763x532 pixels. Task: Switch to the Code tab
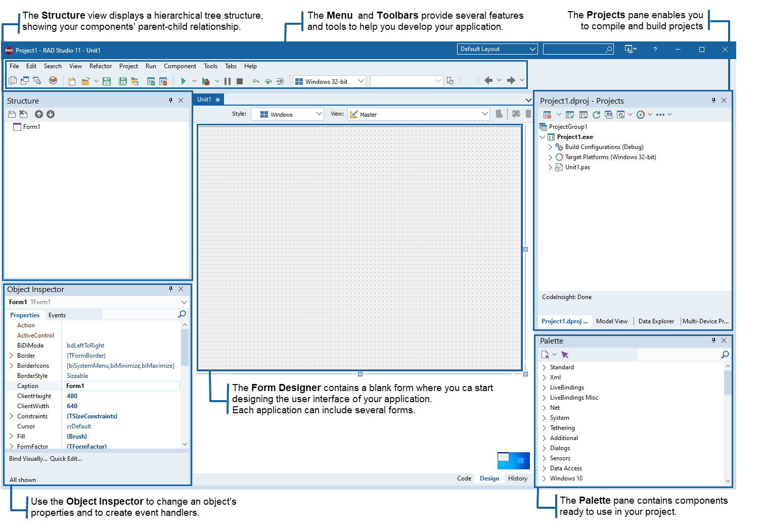464,478
